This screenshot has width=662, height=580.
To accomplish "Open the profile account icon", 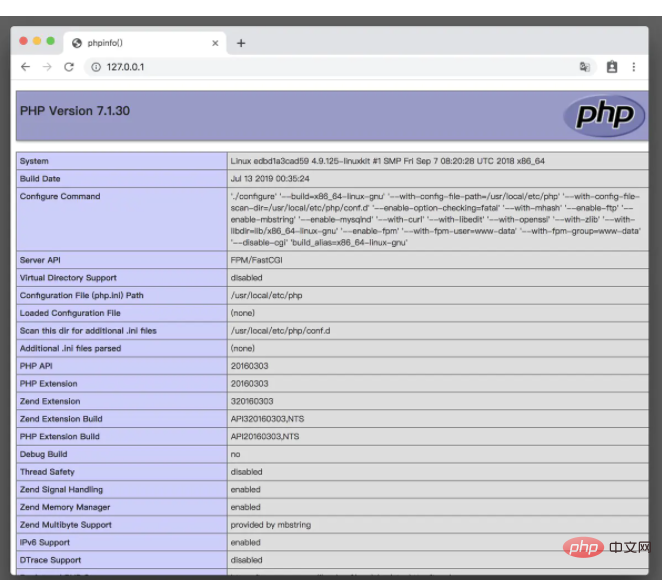I will point(611,67).
